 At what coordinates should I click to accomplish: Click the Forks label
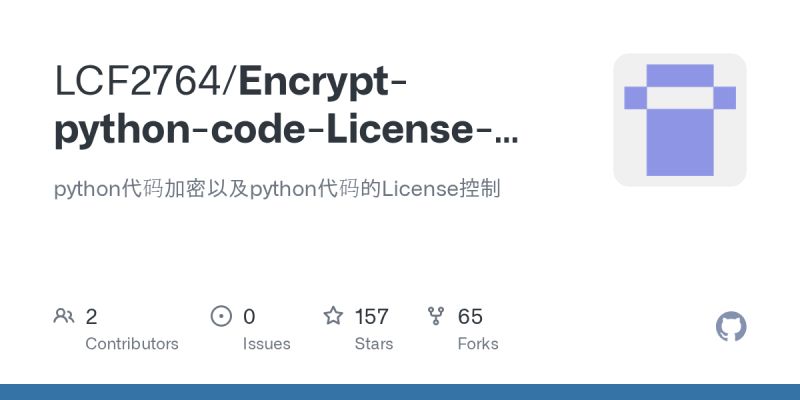click(x=478, y=344)
